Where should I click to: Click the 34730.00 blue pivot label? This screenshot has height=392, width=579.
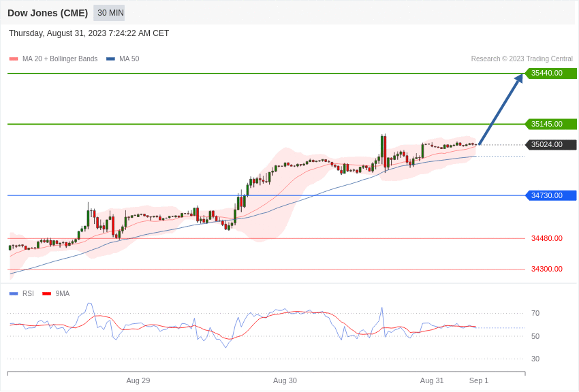551,195
